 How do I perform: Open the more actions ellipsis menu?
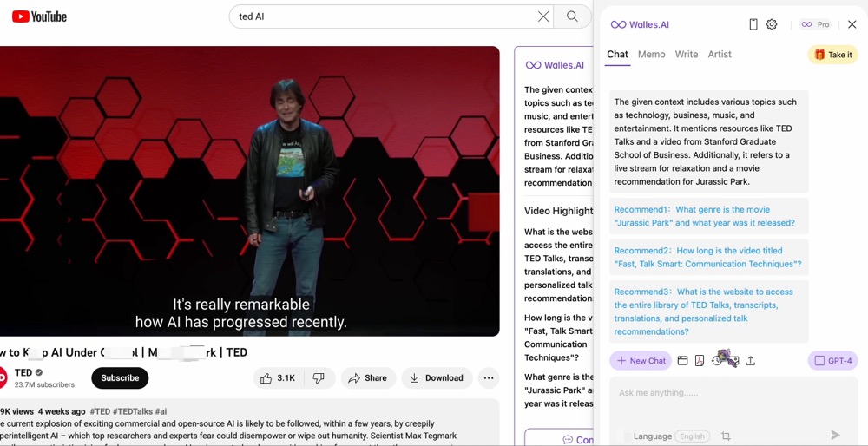(x=488, y=378)
